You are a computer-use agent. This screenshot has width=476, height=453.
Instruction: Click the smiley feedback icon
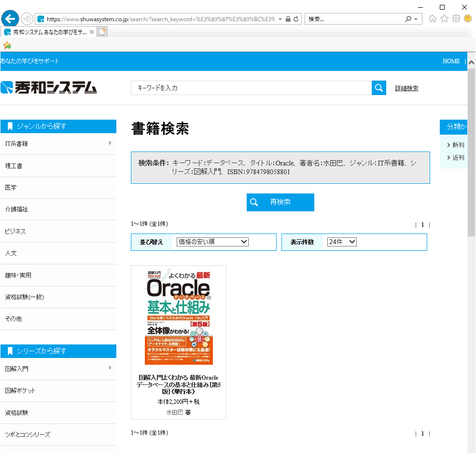(466, 18)
